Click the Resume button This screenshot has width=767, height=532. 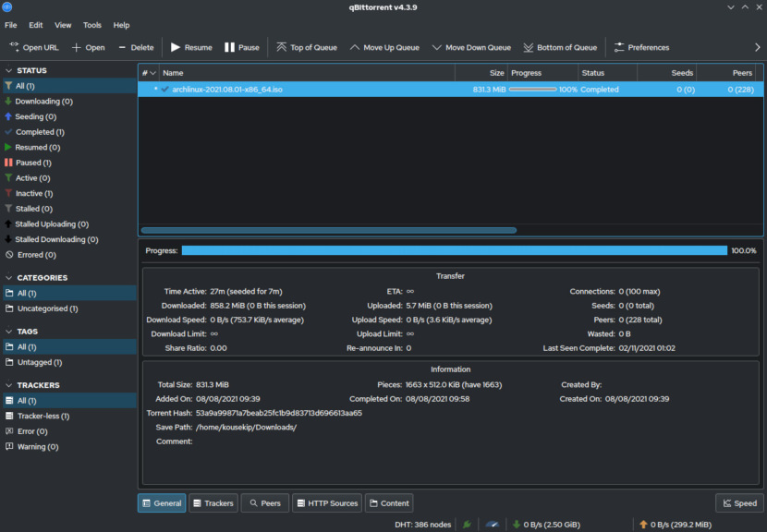tap(191, 47)
